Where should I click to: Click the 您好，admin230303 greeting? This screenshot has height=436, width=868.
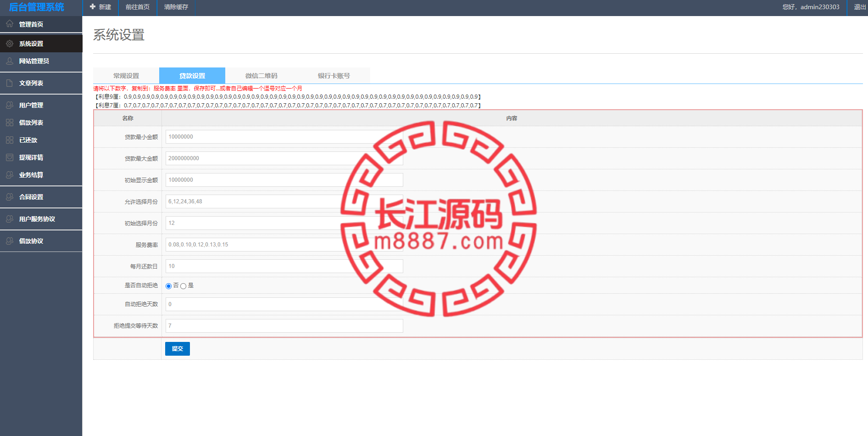tap(811, 7)
